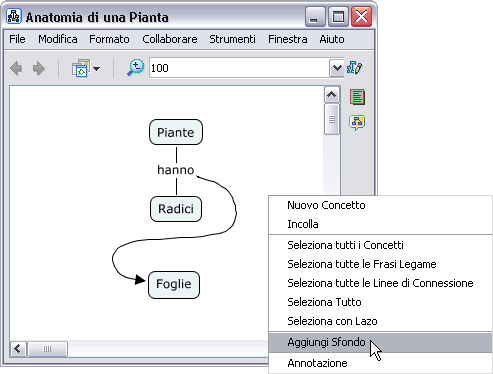This screenshot has height=374, width=493.
Task: Click the green list outline icon
Action: point(357,97)
